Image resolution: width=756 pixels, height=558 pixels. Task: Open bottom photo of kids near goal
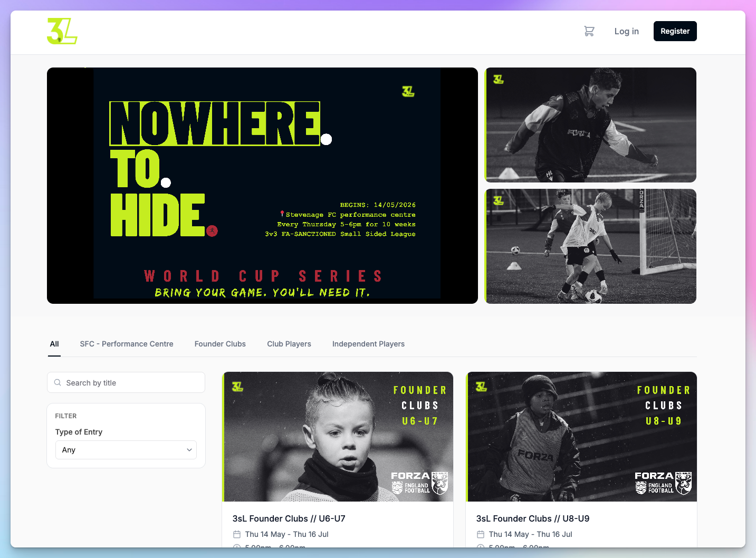[x=590, y=246]
